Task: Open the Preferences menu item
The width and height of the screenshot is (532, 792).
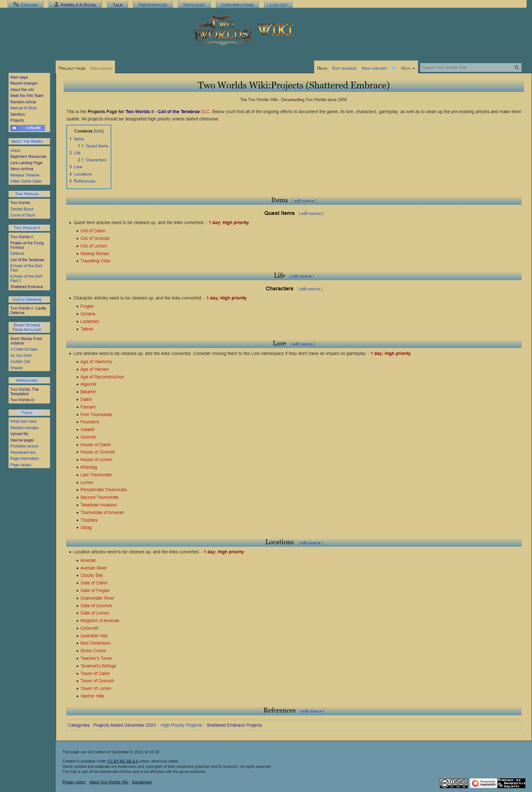Action: 153,5
